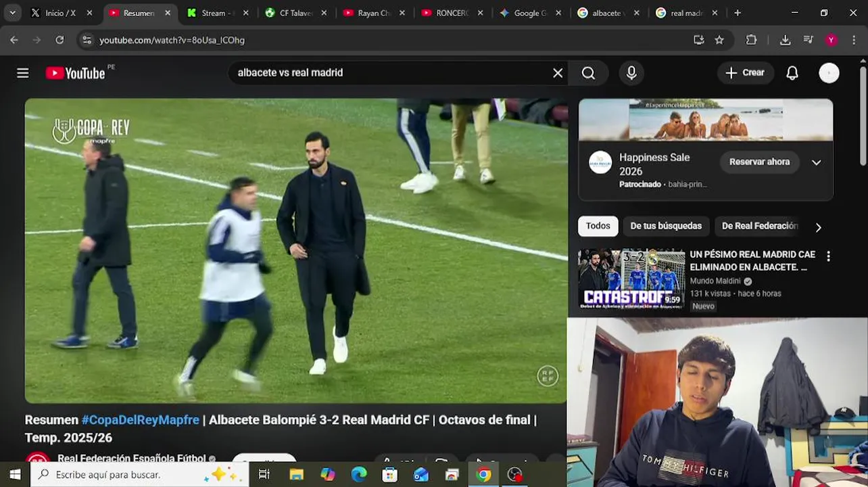The image size is (868, 487).
Task: Open YouTube notifications bell
Action: pos(792,73)
